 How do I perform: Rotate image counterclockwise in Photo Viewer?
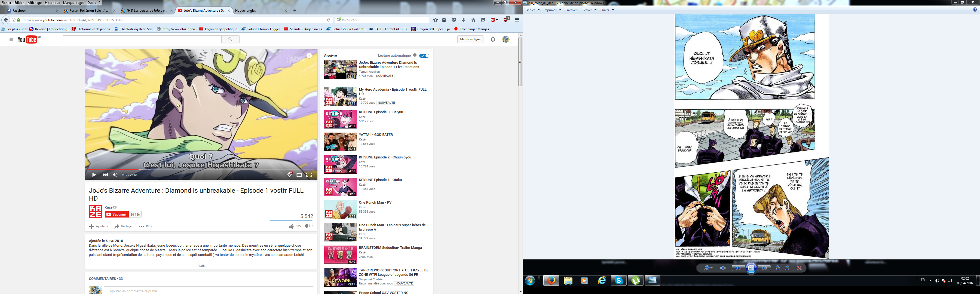click(x=778, y=268)
